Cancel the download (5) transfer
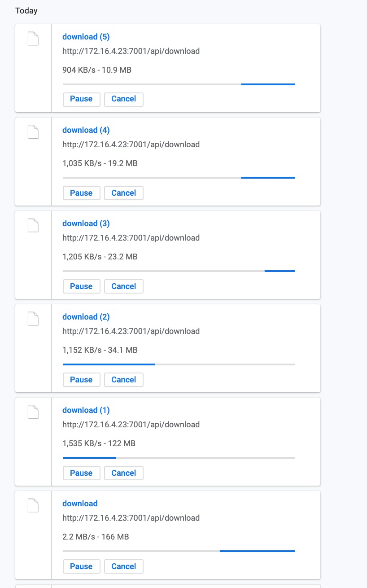The height and width of the screenshot is (588, 367). (x=123, y=99)
